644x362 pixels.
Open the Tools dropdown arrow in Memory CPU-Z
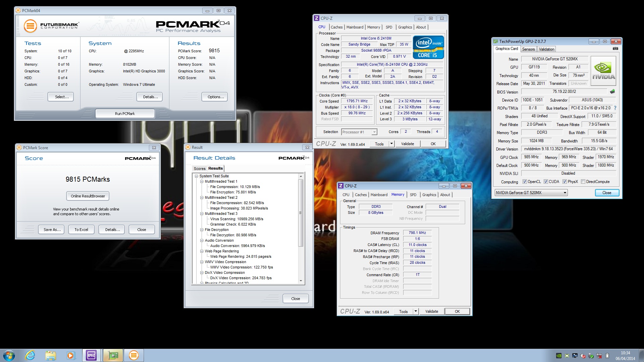point(416,311)
